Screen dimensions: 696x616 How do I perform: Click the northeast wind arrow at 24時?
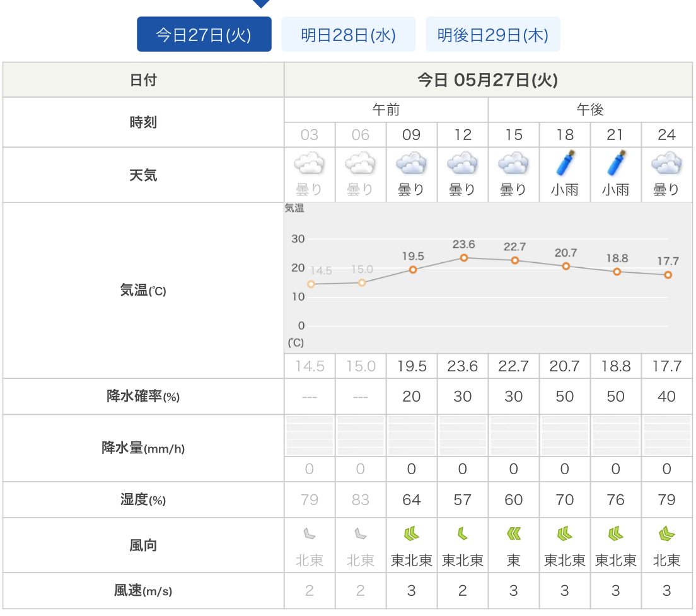(x=666, y=535)
